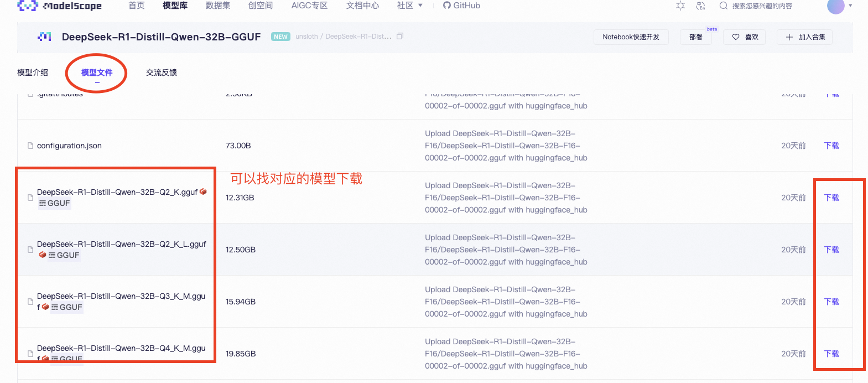868x383 pixels.
Task: Open 创空间 in top navigation
Action: click(261, 6)
